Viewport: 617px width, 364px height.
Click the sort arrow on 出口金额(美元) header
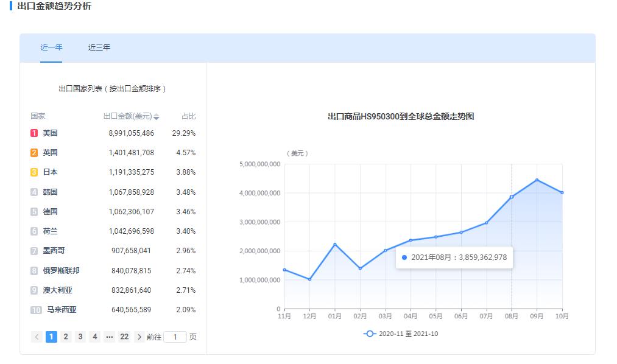pos(157,117)
